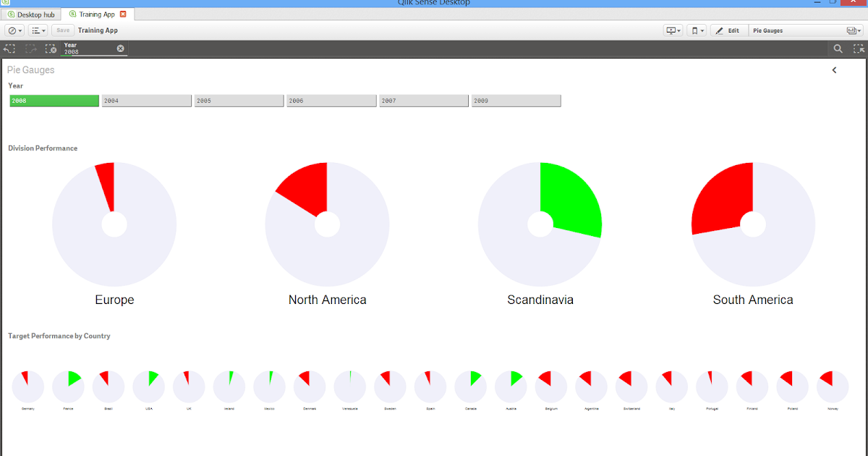The width and height of the screenshot is (868, 456).
Task: Select year 2007 in the filter pane
Action: tap(424, 100)
